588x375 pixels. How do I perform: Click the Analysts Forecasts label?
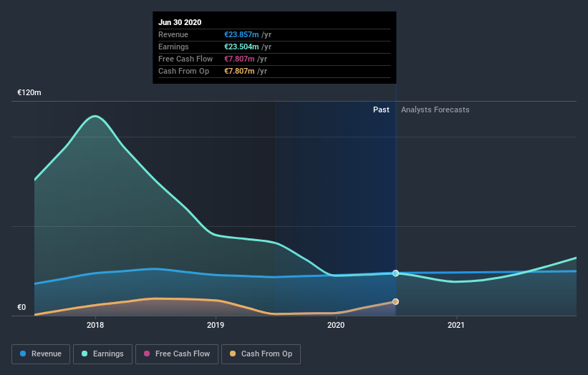coord(435,109)
